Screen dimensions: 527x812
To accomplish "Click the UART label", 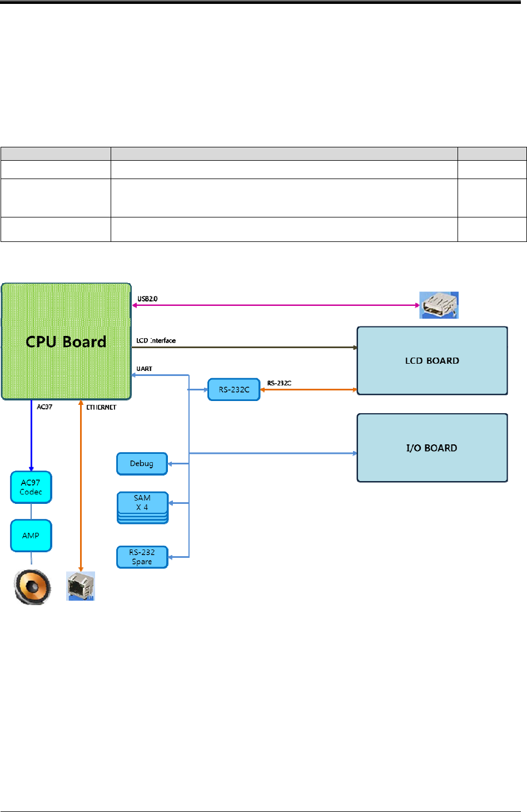I will 144,369.
